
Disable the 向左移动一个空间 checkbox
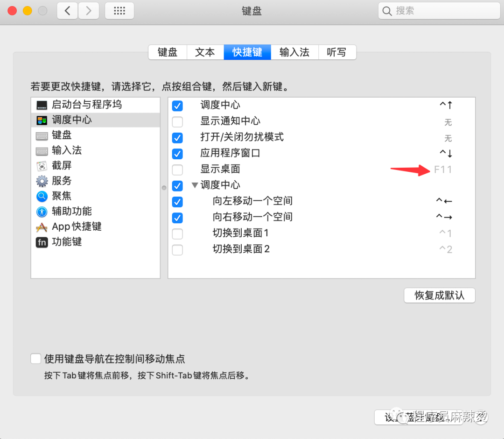(x=177, y=202)
